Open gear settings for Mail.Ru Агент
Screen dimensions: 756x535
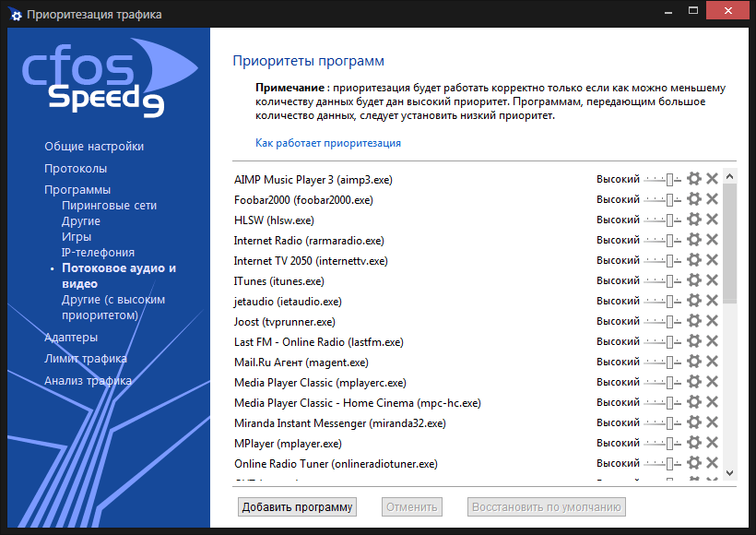click(x=694, y=362)
